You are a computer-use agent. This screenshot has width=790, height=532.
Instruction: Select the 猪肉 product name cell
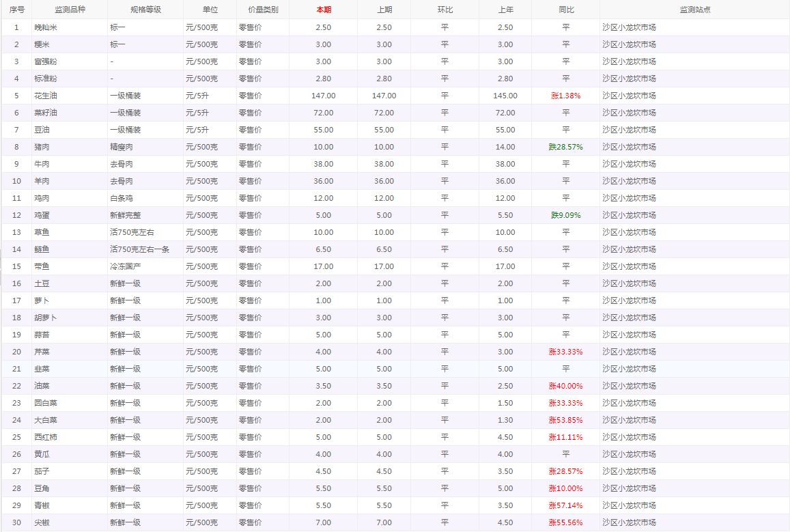pos(42,147)
